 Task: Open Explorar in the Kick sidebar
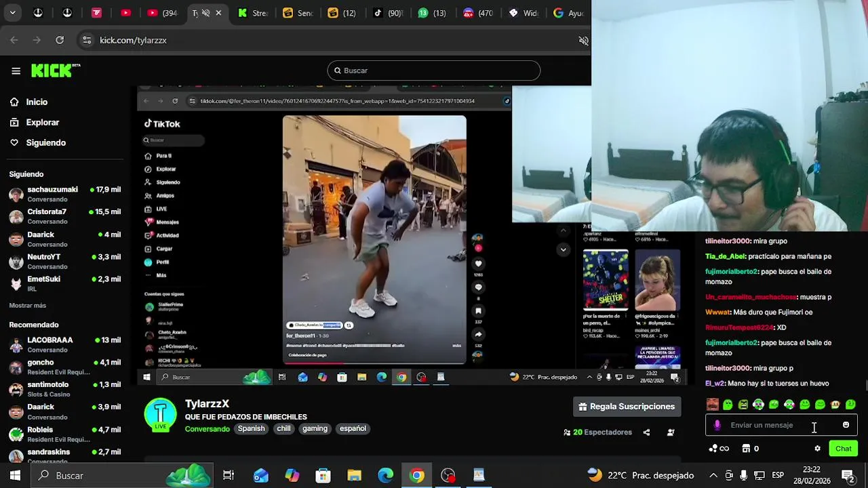[x=42, y=123]
